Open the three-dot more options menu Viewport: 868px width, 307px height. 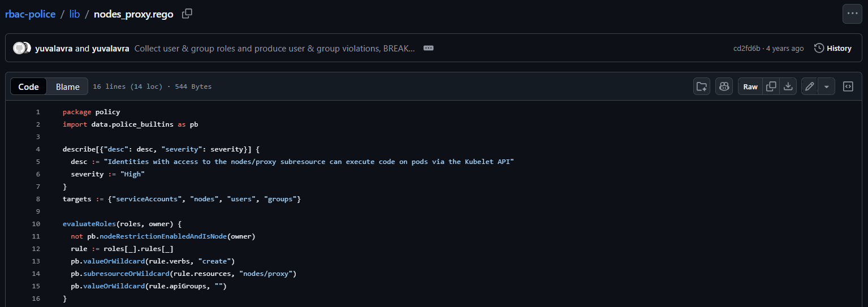pos(852,14)
